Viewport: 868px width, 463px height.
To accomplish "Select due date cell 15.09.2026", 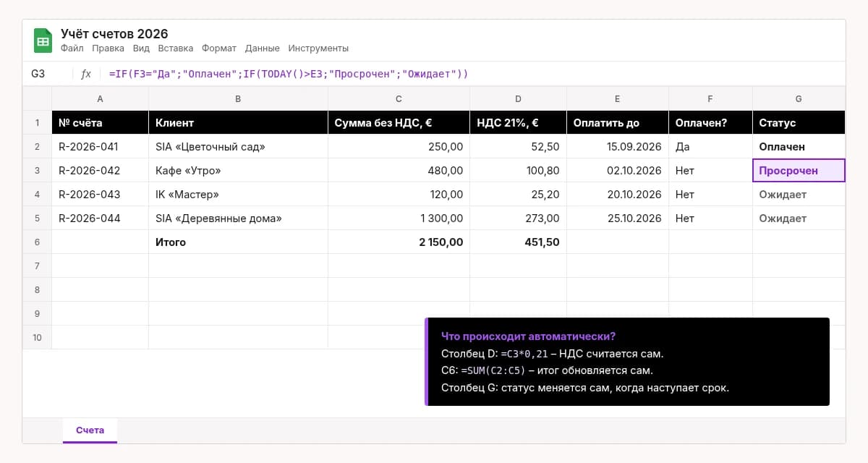I will pos(617,147).
